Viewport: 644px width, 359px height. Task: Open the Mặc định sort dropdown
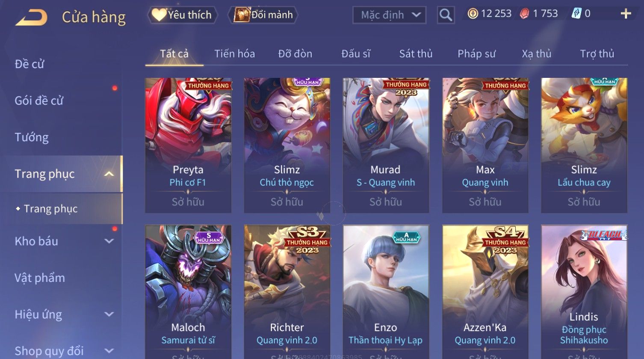click(389, 15)
